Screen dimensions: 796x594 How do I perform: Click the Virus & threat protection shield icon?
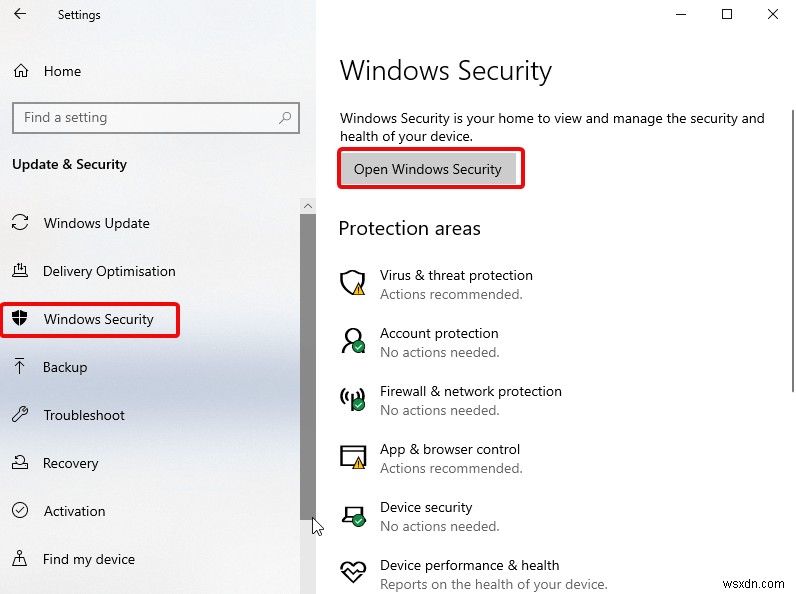pyautogui.click(x=353, y=284)
